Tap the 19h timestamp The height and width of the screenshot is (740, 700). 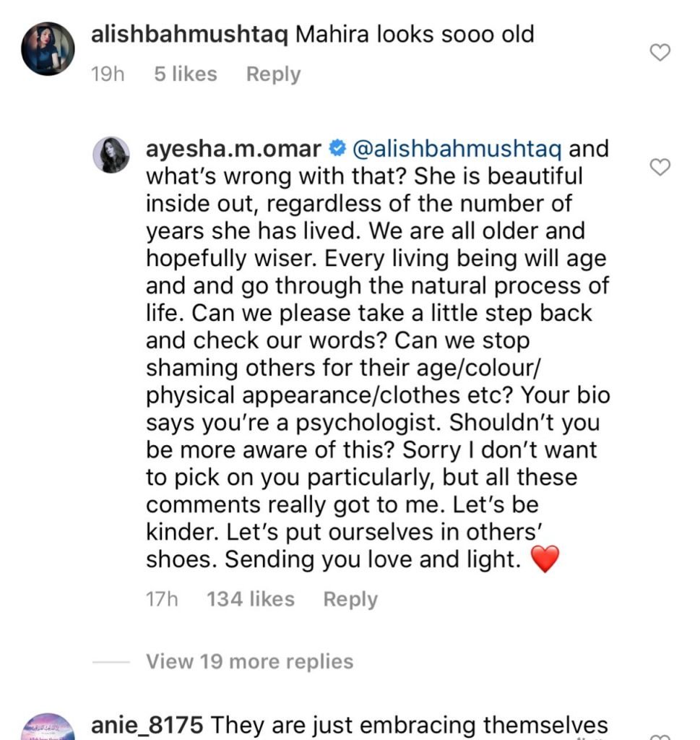click(108, 74)
